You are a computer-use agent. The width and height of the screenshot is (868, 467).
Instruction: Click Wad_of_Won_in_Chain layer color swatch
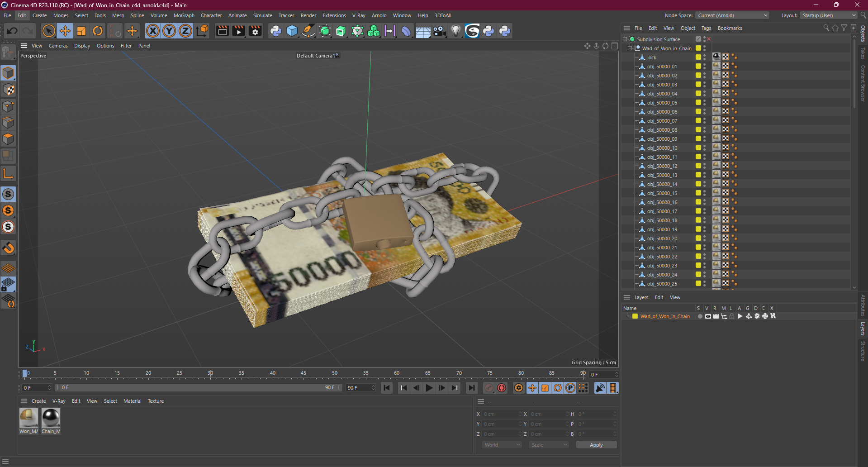[635, 316]
